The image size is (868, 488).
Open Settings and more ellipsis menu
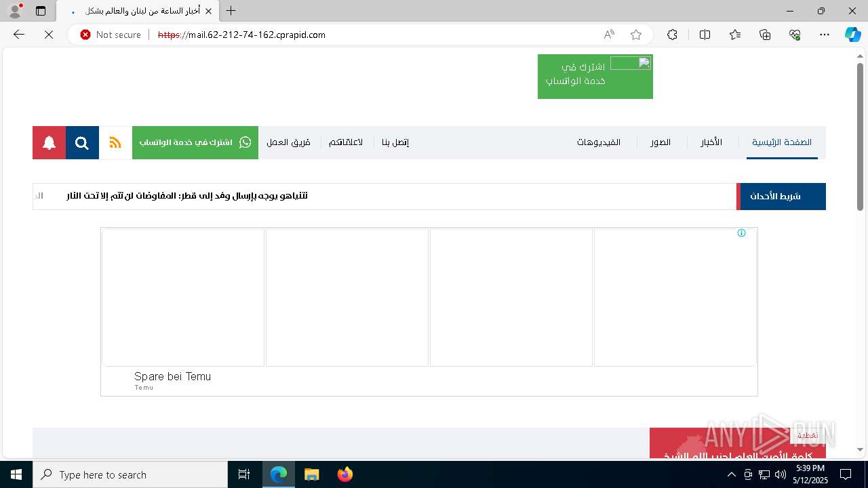pos(825,35)
